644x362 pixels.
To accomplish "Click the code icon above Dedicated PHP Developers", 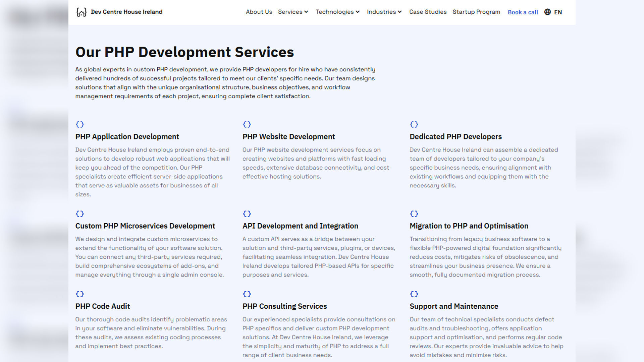I will [x=414, y=124].
